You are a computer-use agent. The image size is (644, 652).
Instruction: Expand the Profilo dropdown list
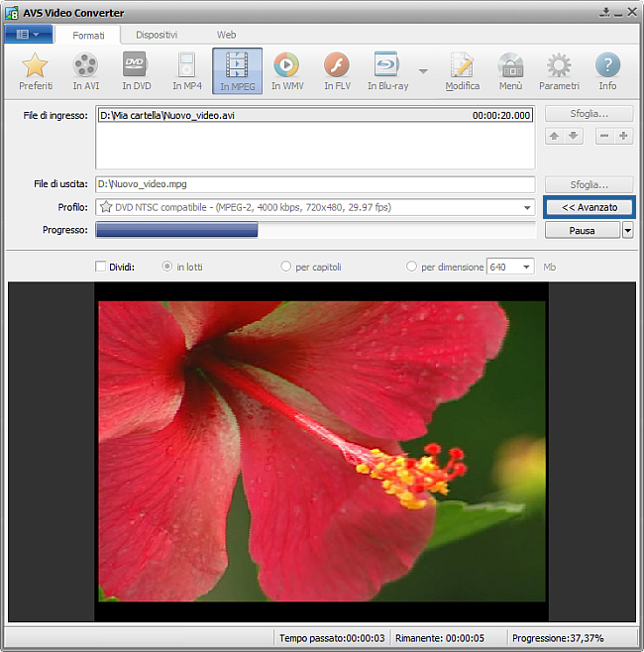527,208
